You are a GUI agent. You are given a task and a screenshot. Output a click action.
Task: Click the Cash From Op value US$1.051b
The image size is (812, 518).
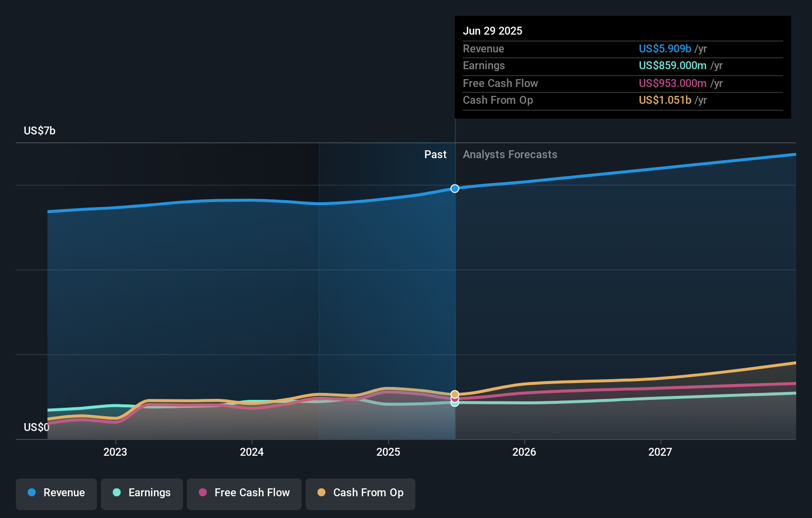click(x=665, y=100)
